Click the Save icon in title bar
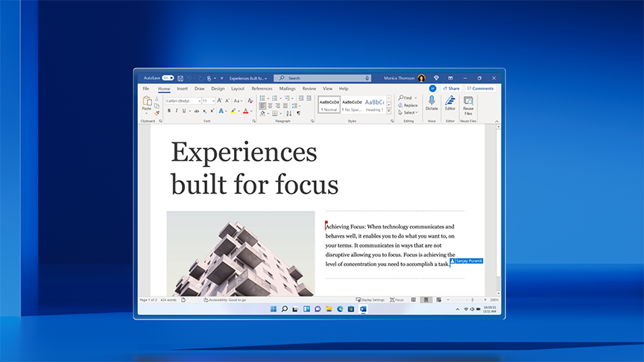The image size is (644, 362). [x=180, y=78]
